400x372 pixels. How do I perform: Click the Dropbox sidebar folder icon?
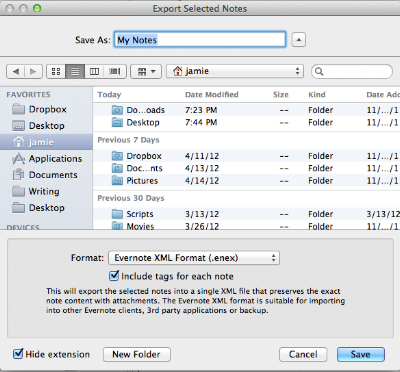click(18, 109)
